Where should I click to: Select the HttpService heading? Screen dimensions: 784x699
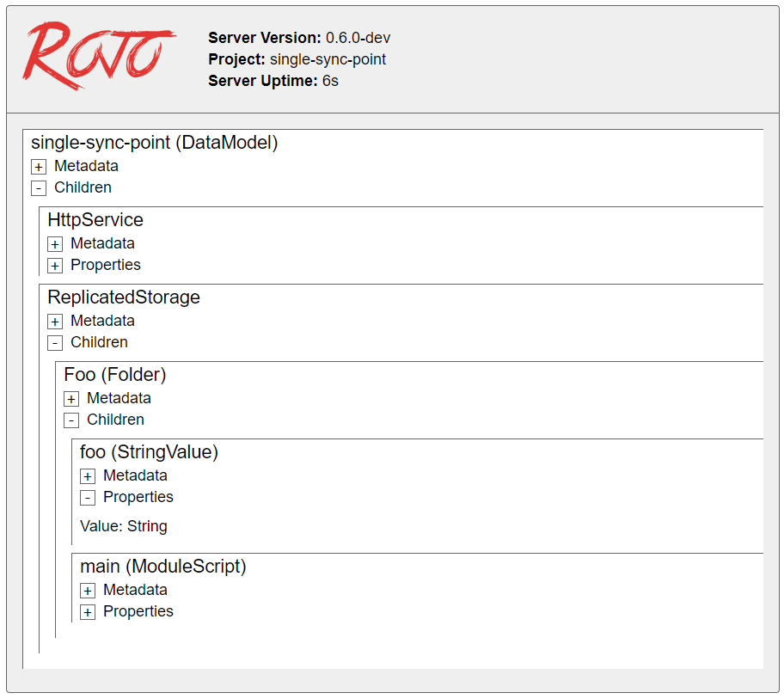(95, 220)
